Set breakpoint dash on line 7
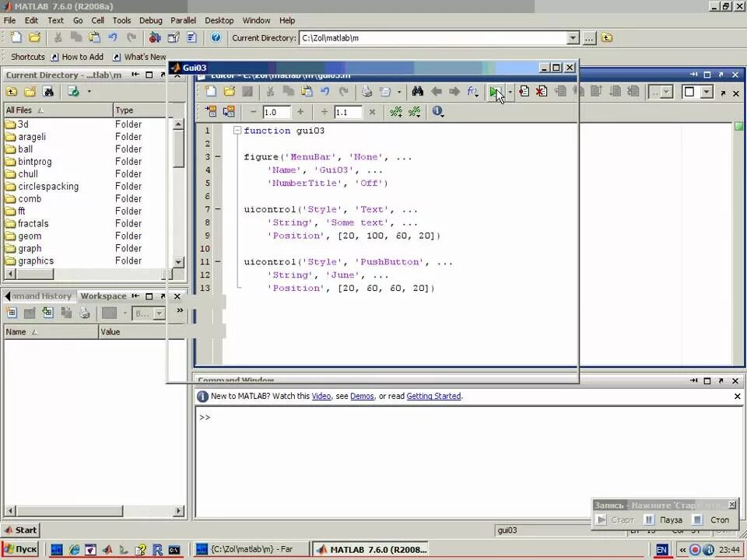The image size is (747, 560). (x=218, y=209)
